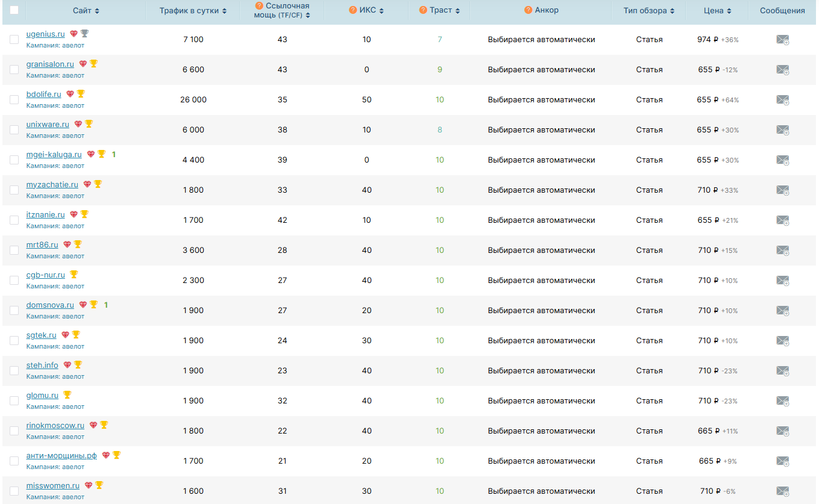Sort table by Сайт column
The image size is (819, 504).
coord(86,11)
